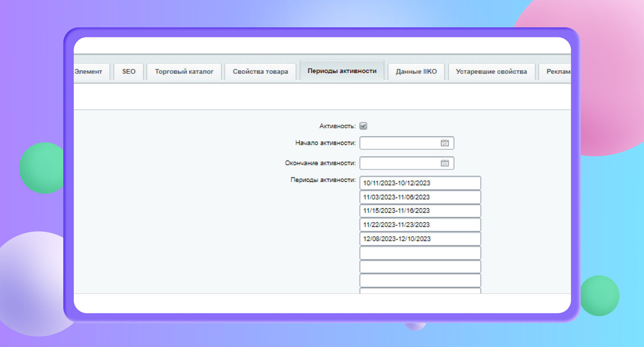644x347 pixels.
Task: Open the SEO tab
Action: point(129,71)
